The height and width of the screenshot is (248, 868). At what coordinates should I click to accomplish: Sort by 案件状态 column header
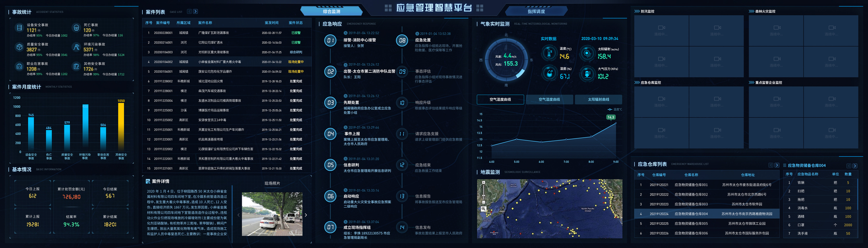click(296, 23)
